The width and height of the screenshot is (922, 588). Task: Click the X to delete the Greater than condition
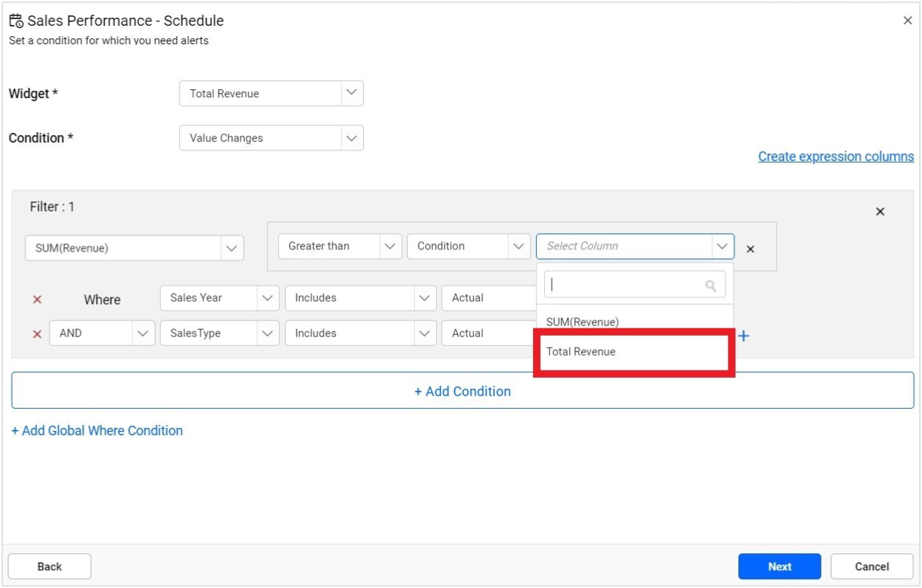750,249
